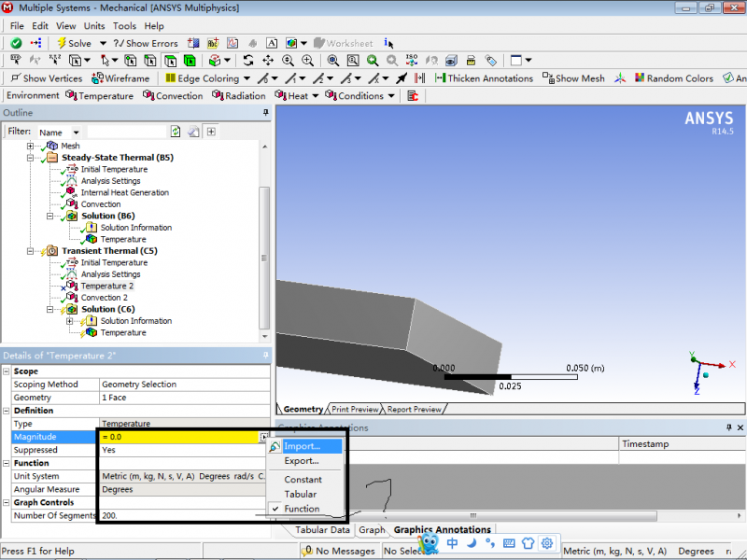
Task: Click the Show Errors button
Action: (145, 43)
